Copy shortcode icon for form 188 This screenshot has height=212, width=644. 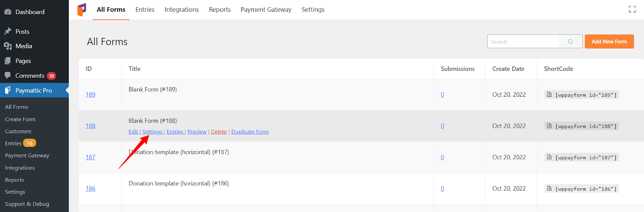[x=549, y=126]
